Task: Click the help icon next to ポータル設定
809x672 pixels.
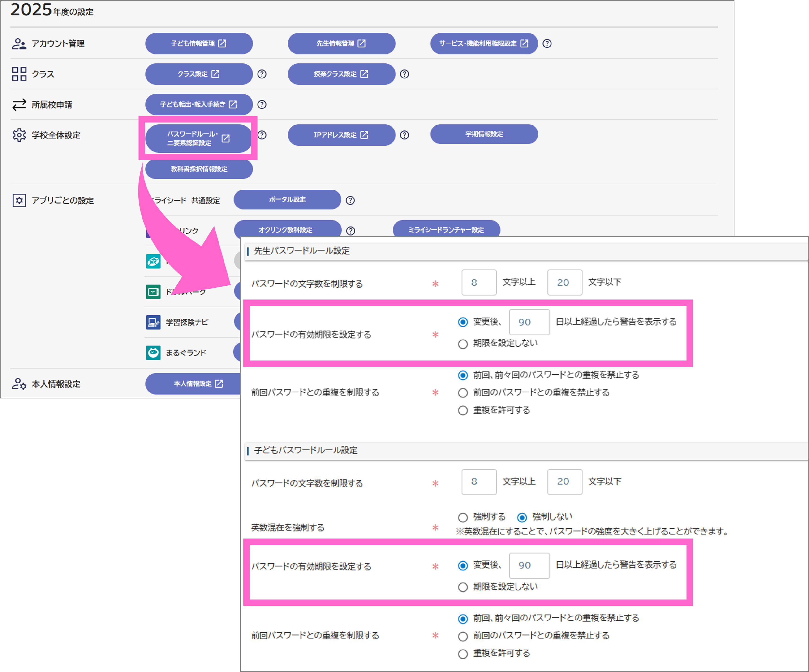Action: tap(350, 200)
